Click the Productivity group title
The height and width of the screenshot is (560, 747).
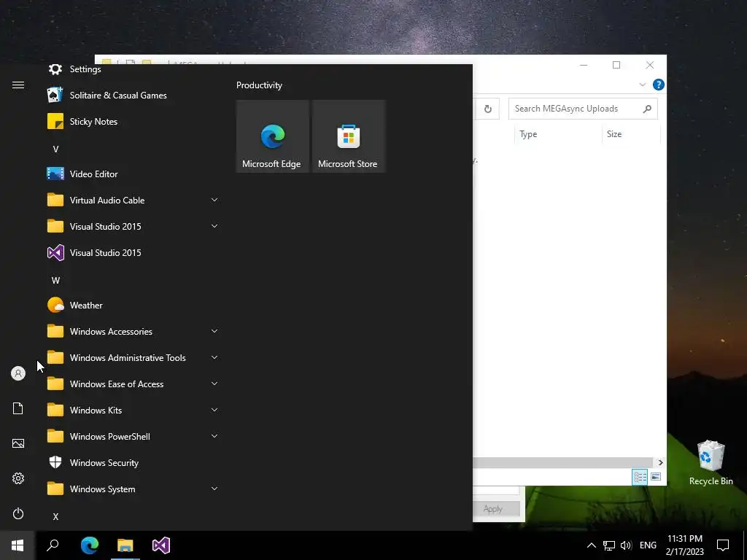(x=259, y=85)
